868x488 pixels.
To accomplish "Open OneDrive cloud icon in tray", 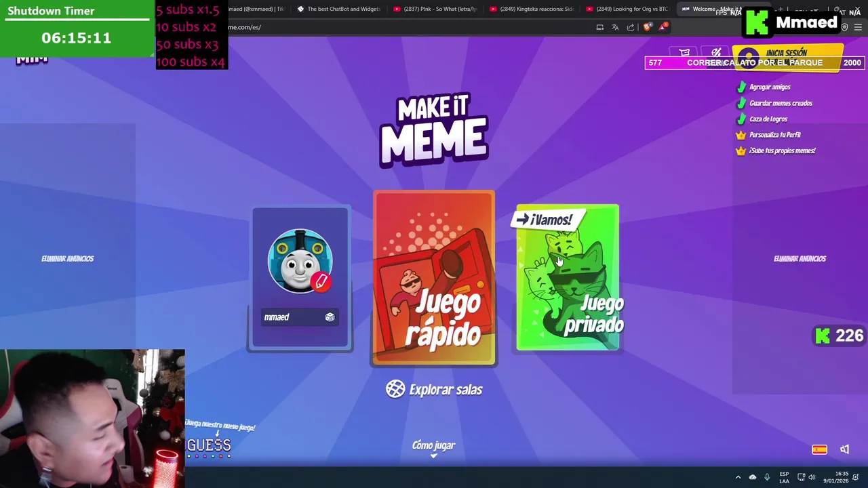I will pos(752,477).
